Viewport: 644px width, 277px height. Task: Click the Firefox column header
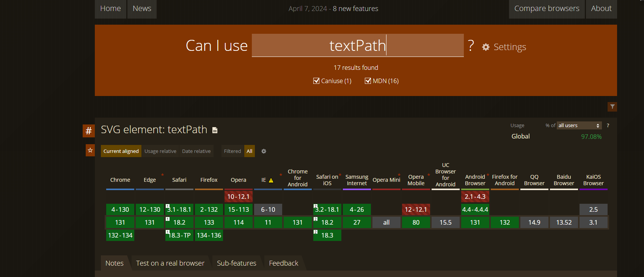point(209,180)
